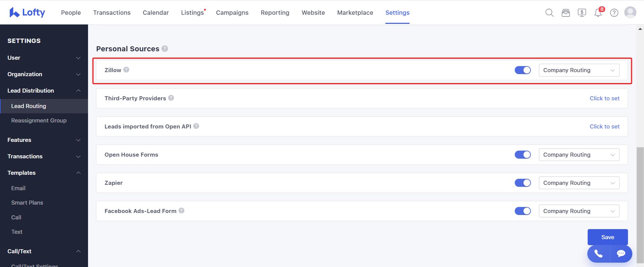
Task: Open the Reporting tab
Action: 275,12
